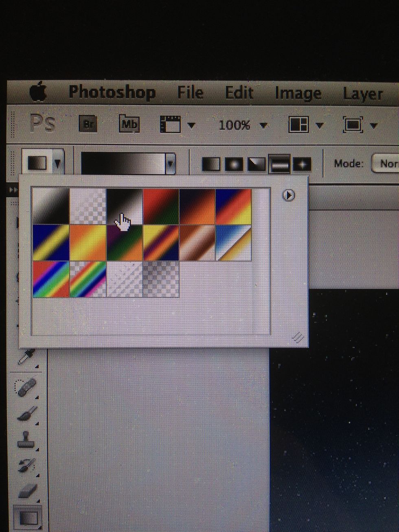Choose the Foreground to Transparent gradient preset
Image resolution: width=399 pixels, height=532 pixels.
pyautogui.click(x=88, y=206)
